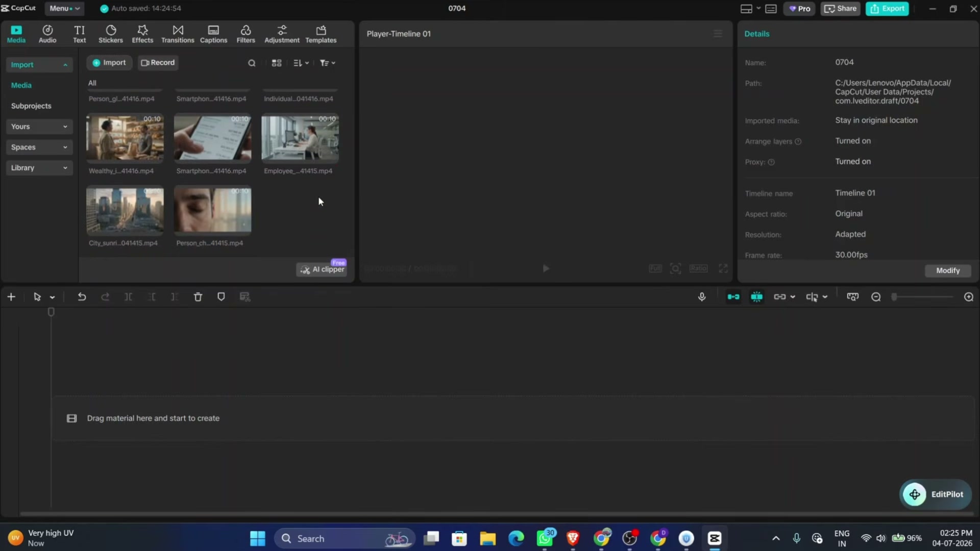Click the Record button
The width and height of the screenshot is (980, 551).
(x=158, y=63)
